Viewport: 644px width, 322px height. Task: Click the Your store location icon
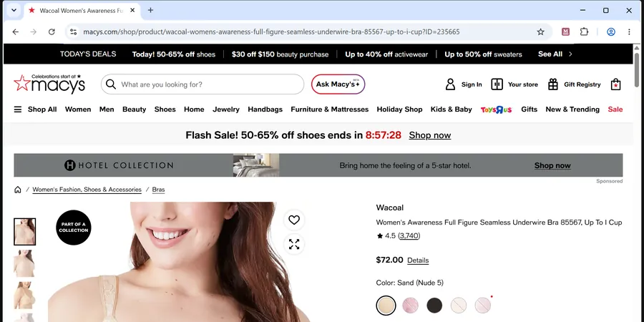(x=497, y=84)
